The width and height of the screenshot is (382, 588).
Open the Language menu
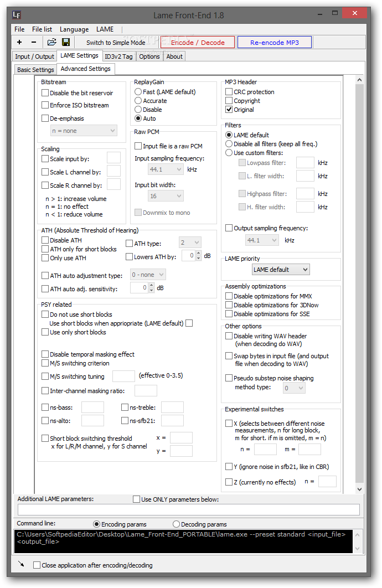[x=74, y=29]
